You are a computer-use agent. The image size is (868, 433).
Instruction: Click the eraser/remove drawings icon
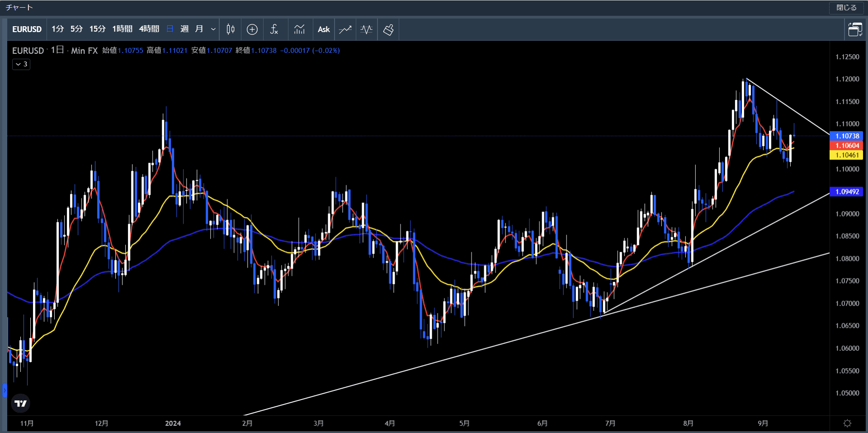point(388,29)
